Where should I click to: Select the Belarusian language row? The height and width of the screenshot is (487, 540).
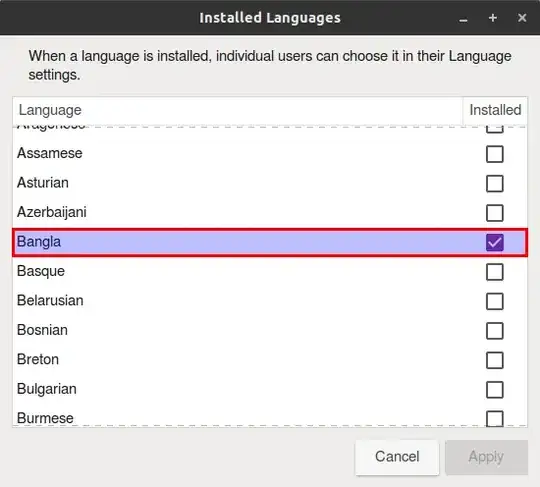pyautogui.click(x=270, y=301)
